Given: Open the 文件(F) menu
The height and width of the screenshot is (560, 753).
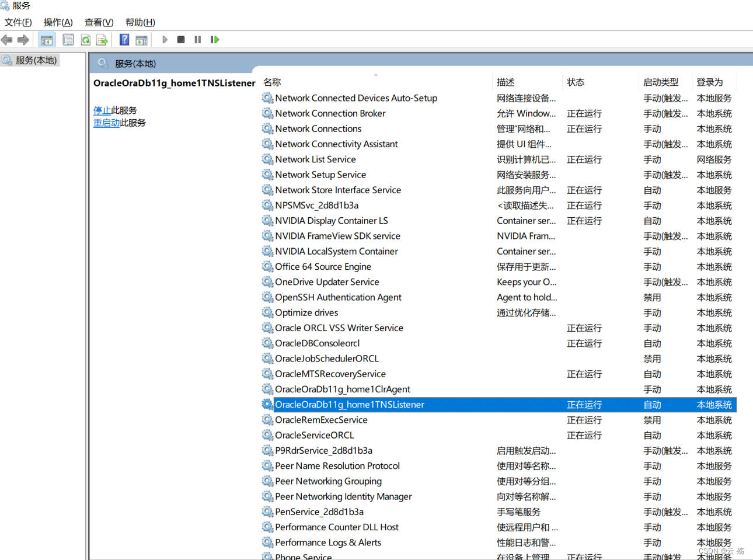Looking at the screenshot, I should (x=18, y=22).
